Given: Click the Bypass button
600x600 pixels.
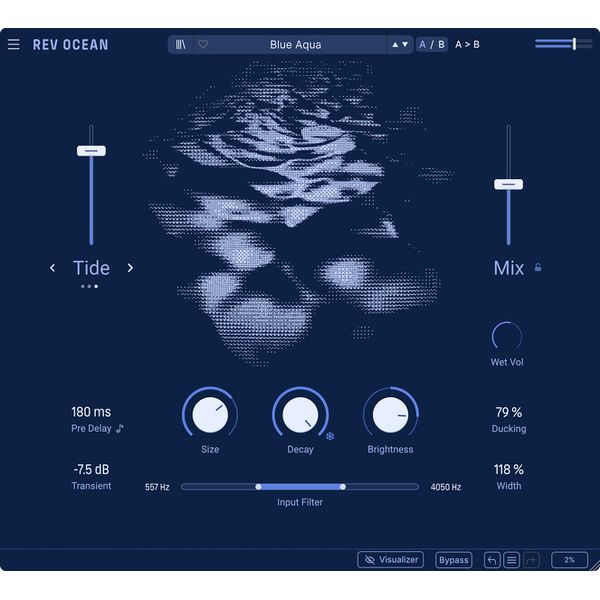Looking at the screenshot, I should click(x=454, y=560).
